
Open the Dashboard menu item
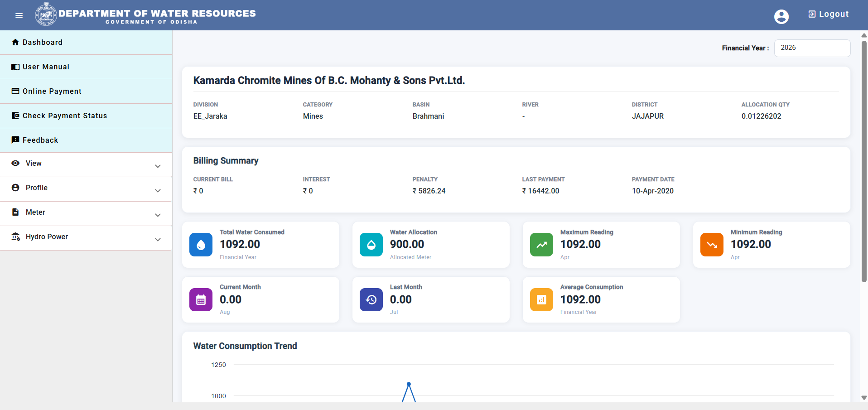(86, 43)
